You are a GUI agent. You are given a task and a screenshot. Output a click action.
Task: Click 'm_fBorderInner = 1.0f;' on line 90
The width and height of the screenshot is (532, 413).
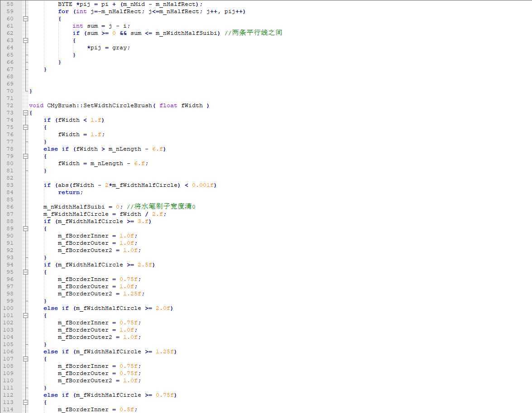click(x=98, y=236)
